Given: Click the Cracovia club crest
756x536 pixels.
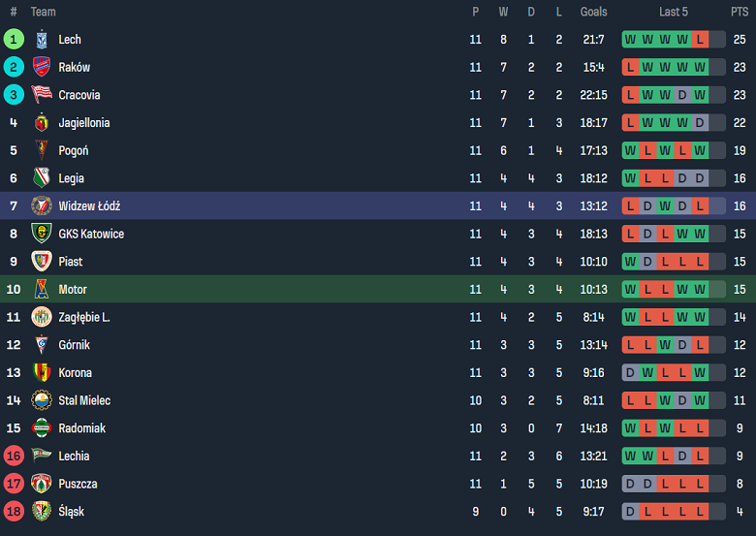Looking at the screenshot, I should 41,95.
